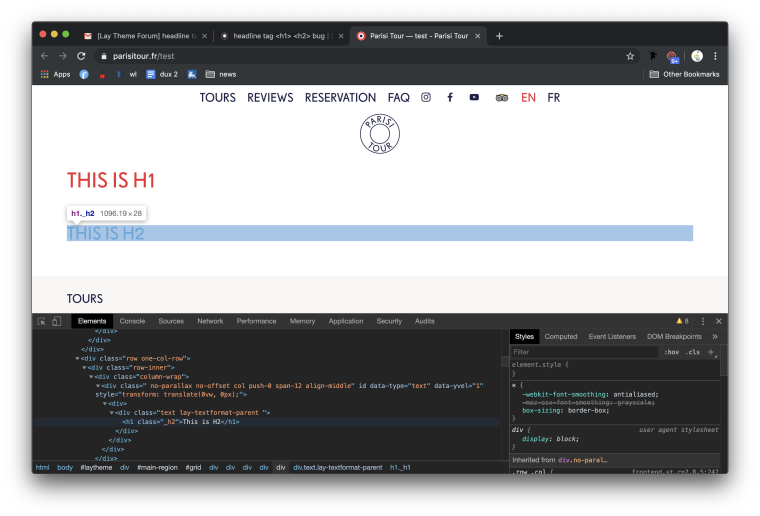
Task: Collapse the div class column-wrap node
Action: coord(93,376)
